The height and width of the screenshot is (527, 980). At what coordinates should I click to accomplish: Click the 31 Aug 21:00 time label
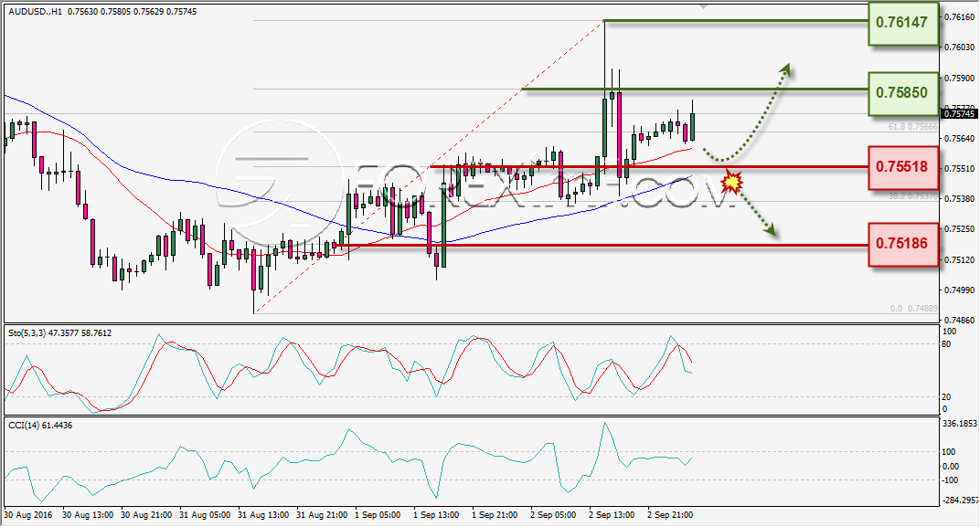coord(323,515)
